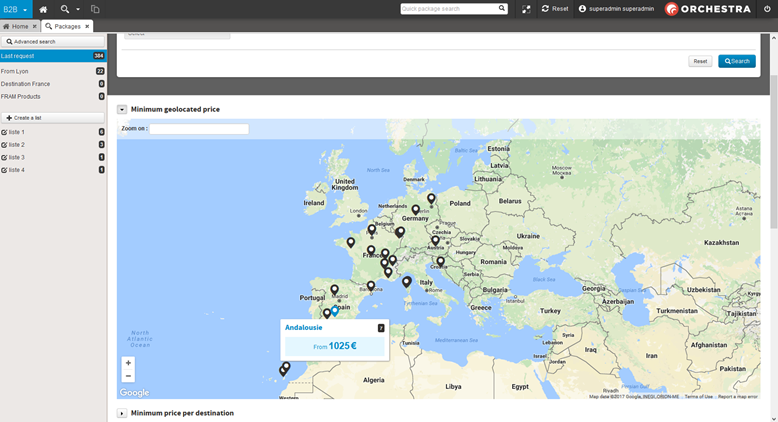The image size is (778, 422).
Task: Close the Packages tab
Action: point(87,26)
